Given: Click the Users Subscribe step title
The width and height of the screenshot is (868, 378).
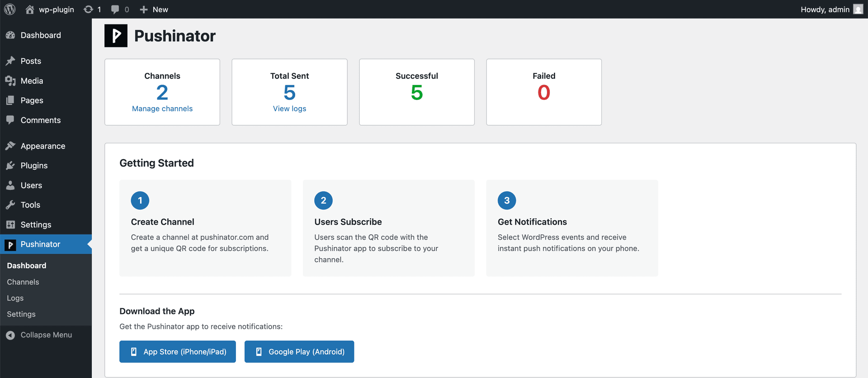Looking at the screenshot, I should (x=348, y=222).
